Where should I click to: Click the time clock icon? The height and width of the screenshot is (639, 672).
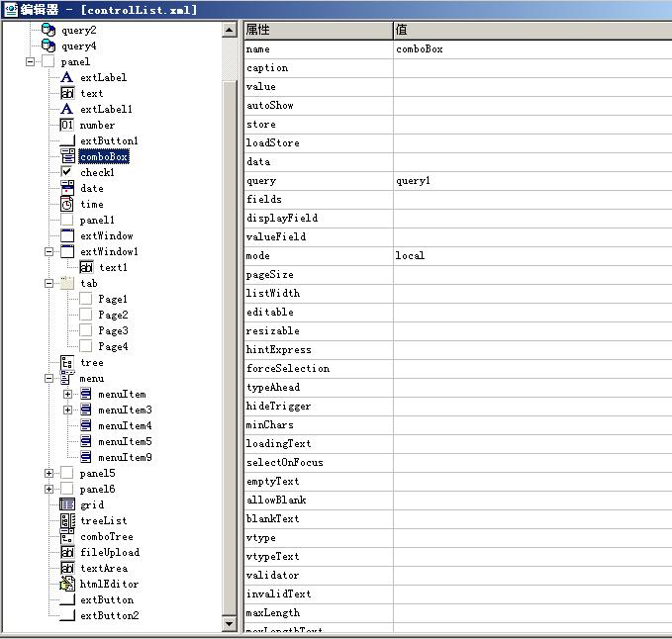[x=67, y=205]
